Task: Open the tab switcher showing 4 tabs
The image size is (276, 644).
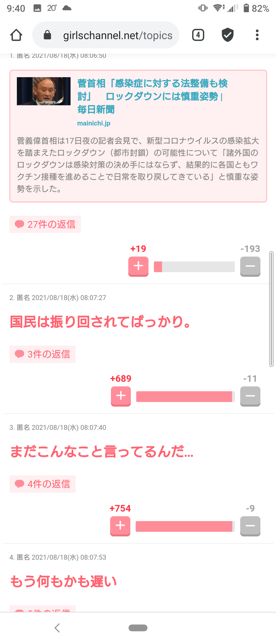Action: 198,35
